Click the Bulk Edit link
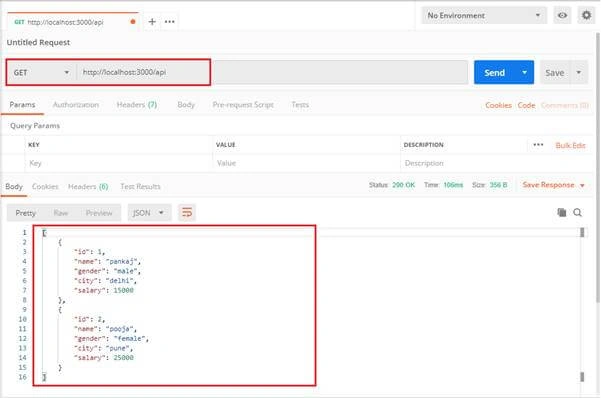 (570, 145)
